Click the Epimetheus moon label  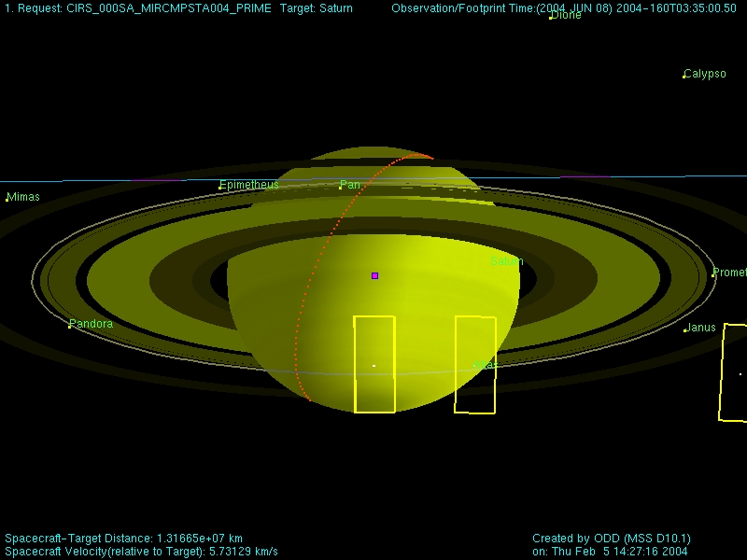point(250,185)
